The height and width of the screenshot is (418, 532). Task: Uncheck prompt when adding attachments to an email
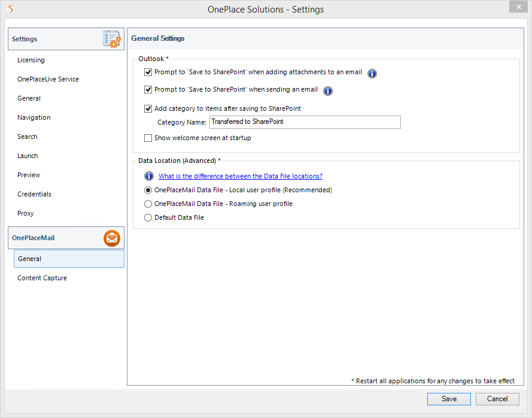click(148, 72)
